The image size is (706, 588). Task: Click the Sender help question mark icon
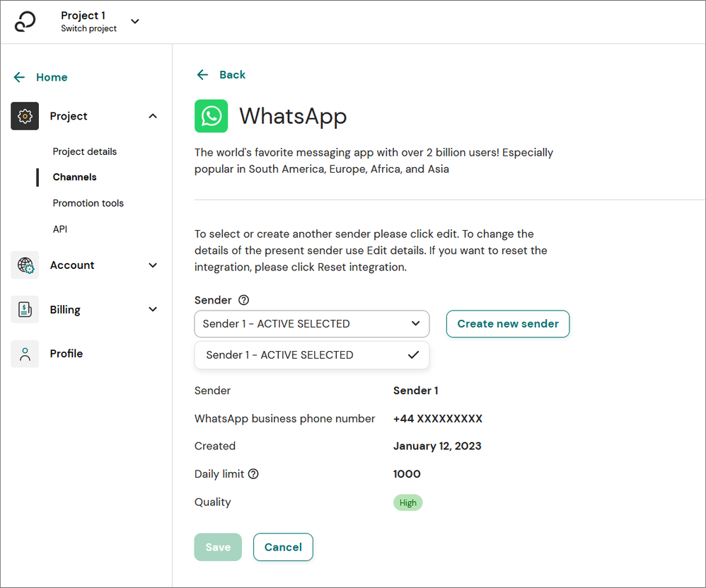click(x=243, y=300)
